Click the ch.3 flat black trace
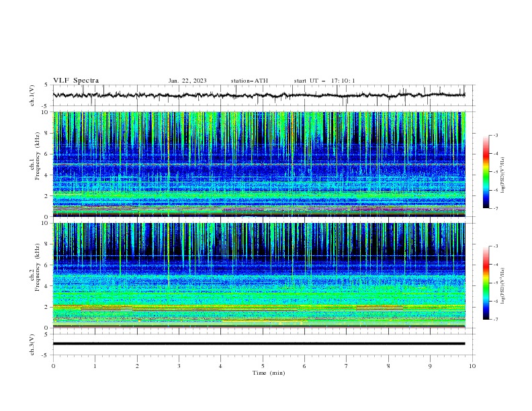532x411 pixels. (259, 344)
